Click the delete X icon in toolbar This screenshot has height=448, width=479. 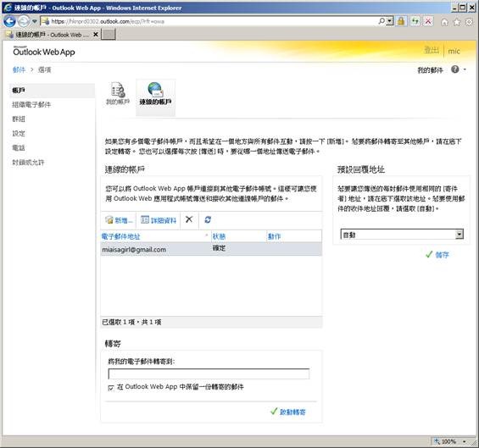(189, 219)
